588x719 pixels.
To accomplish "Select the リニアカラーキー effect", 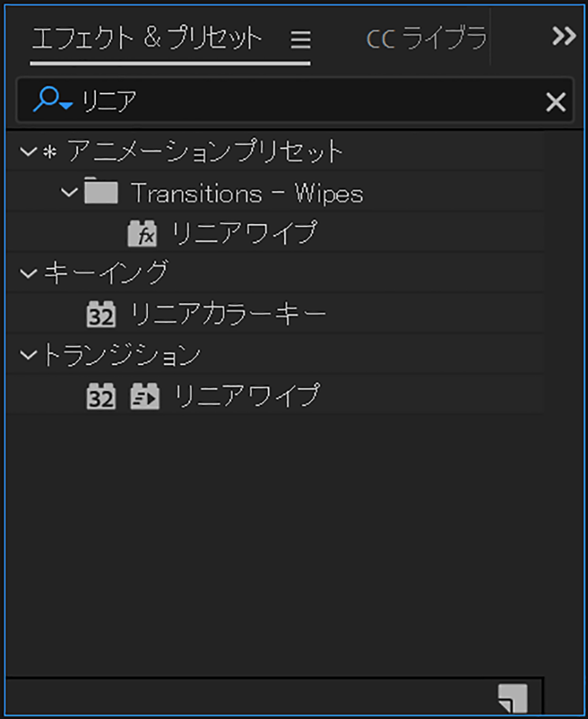I will (228, 314).
